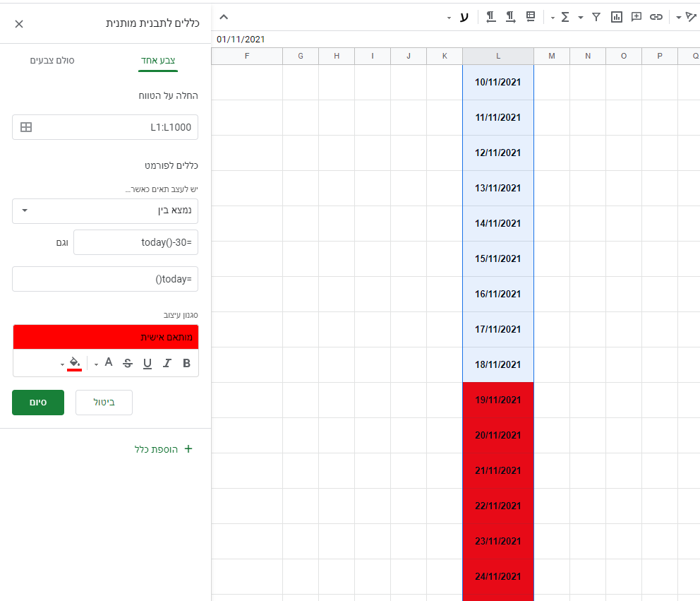This screenshot has width=700, height=601.
Task: Click the Hebrew input tools icon
Action: (464, 17)
